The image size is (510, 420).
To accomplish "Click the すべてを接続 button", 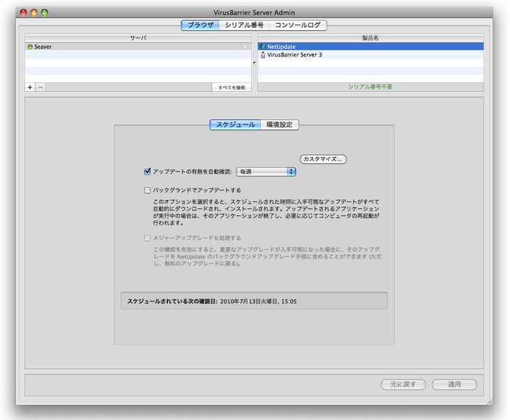I will (x=232, y=87).
